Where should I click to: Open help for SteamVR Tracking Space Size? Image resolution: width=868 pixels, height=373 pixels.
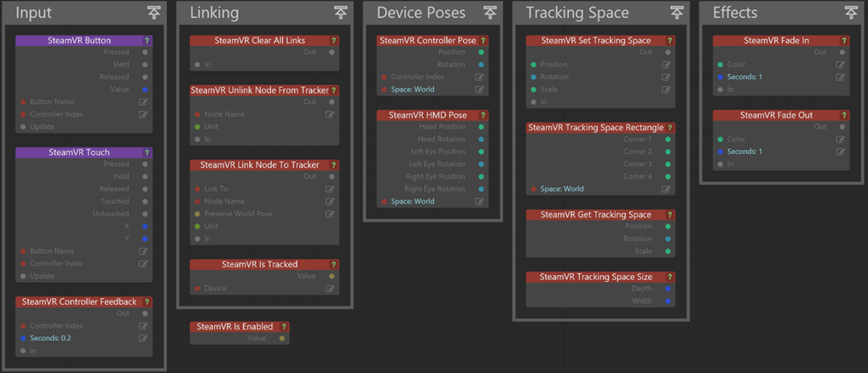pyautogui.click(x=669, y=277)
